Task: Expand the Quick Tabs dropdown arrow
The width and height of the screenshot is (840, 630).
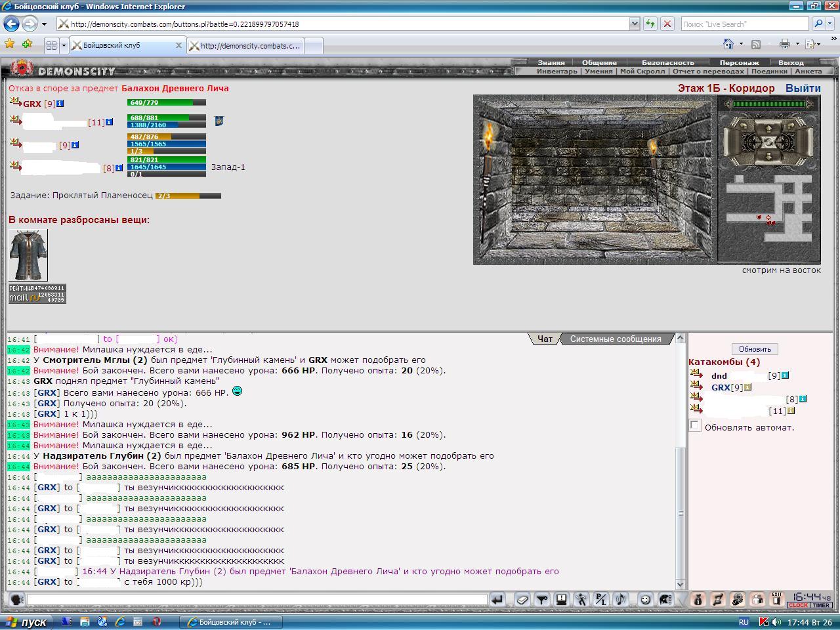Action: [64, 45]
